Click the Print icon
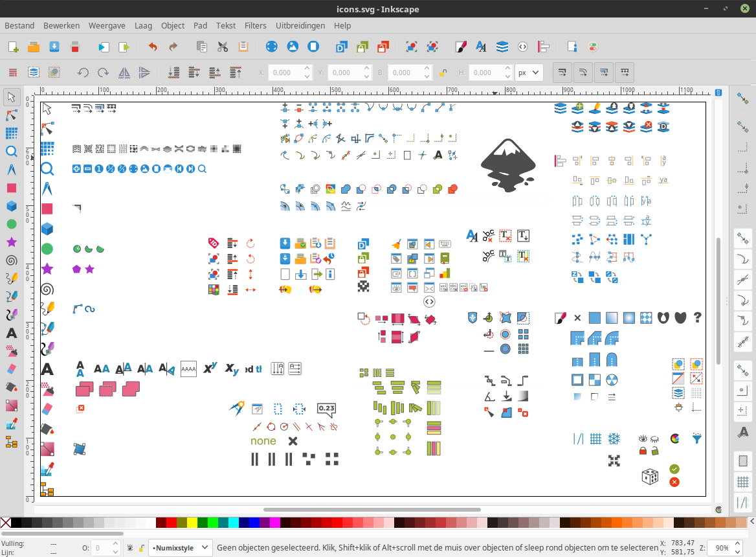 coord(74,47)
